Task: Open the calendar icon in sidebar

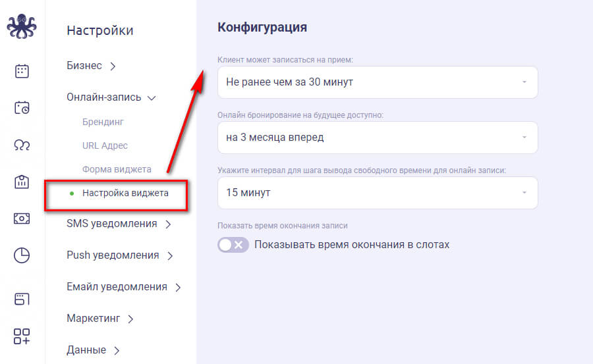Action: [22, 70]
